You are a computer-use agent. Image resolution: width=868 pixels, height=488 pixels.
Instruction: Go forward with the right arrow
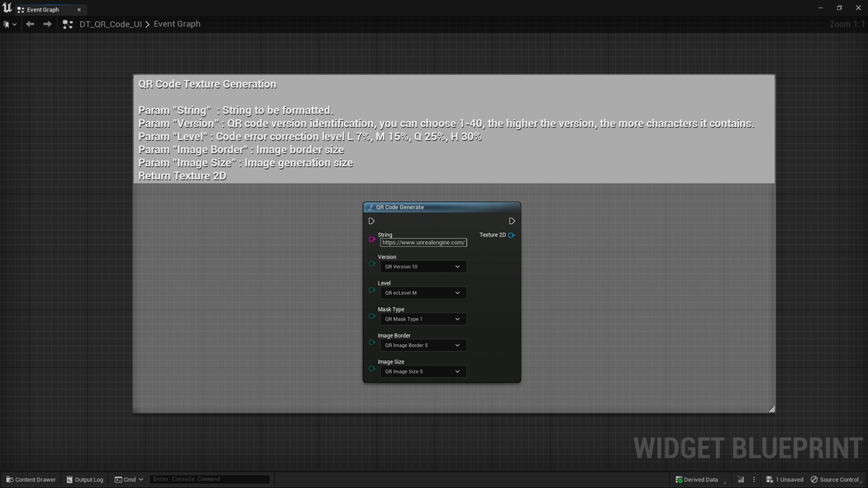coord(47,24)
